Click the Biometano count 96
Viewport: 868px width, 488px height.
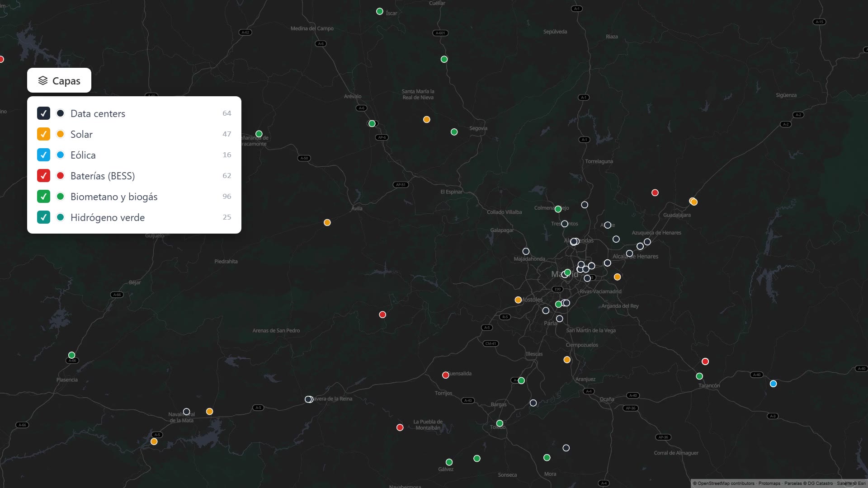(227, 197)
